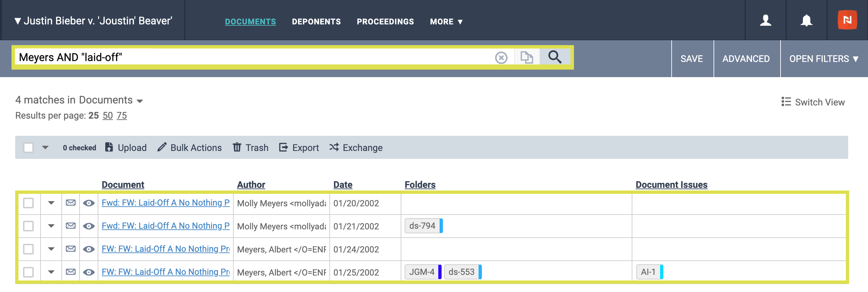Click the Trash bin icon

point(237,147)
